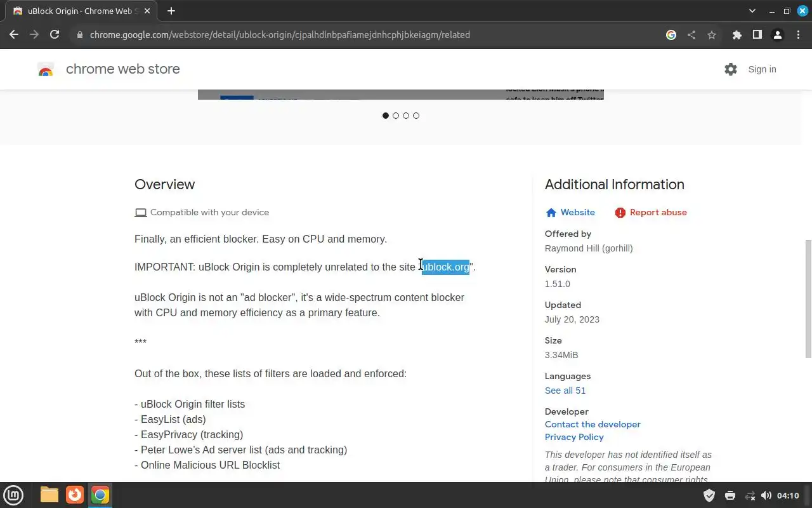Open the Contact the developer link
This screenshot has height=508, width=812.
point(593,424)
